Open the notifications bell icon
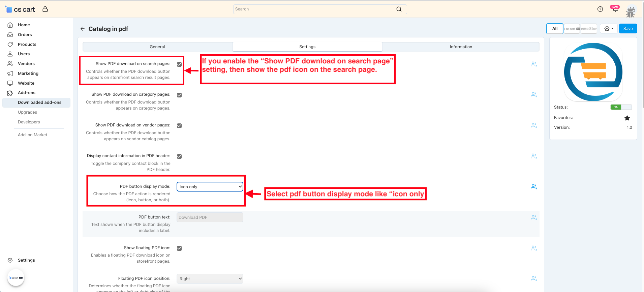This screenshot has height=292, width=644. [615, 9]
